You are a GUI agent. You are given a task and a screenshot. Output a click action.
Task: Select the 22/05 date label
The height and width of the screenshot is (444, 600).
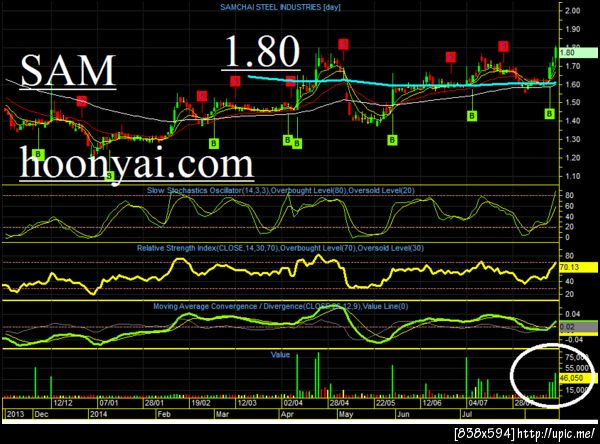click(x=385, y=403)
